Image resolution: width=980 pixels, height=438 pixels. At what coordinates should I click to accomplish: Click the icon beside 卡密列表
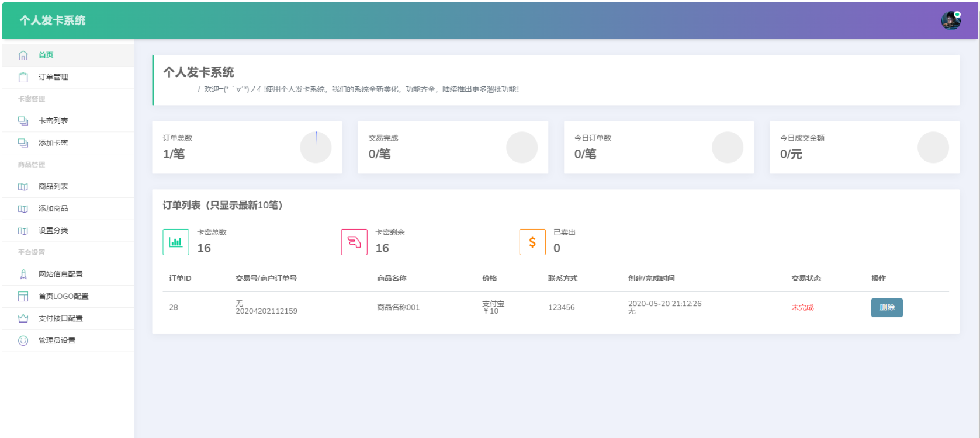[23, 121]
